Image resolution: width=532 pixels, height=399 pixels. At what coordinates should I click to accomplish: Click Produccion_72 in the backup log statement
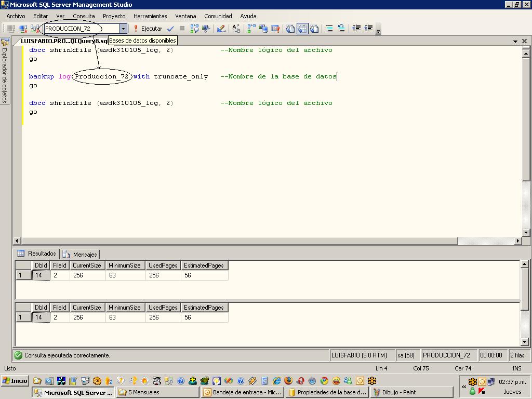[101, 76]
